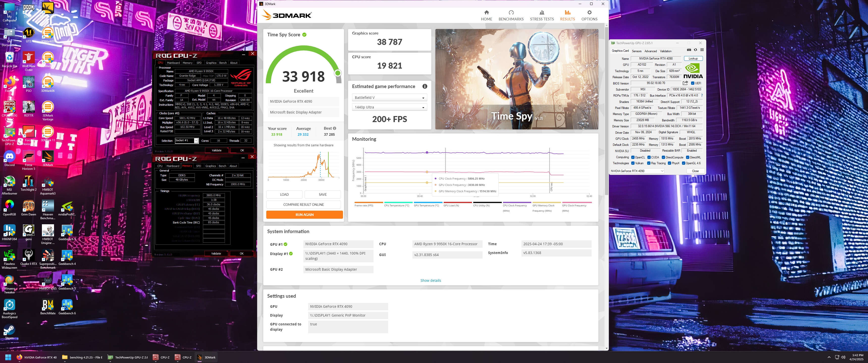
Task: Click the Bus Interface question mark in GPU-Z
Action: pos(702,95)
